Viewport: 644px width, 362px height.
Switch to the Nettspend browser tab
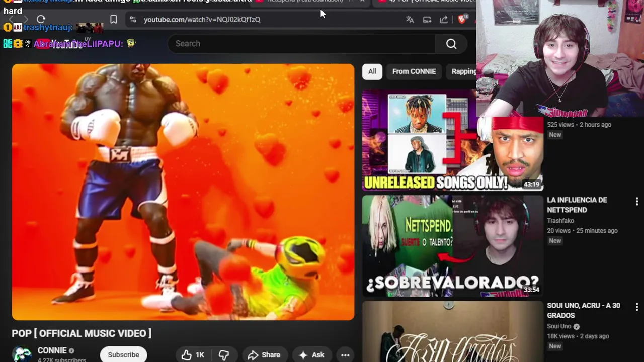click(309, 2)
